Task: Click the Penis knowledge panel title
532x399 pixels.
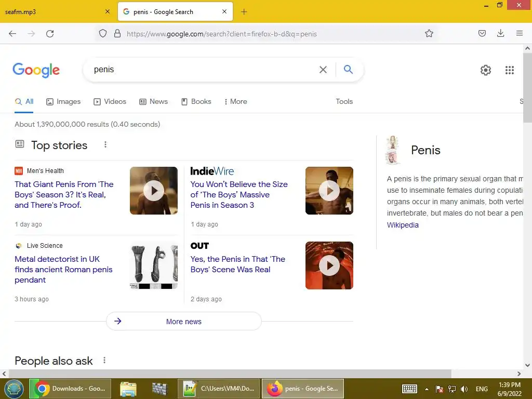Action: point(425,150)
